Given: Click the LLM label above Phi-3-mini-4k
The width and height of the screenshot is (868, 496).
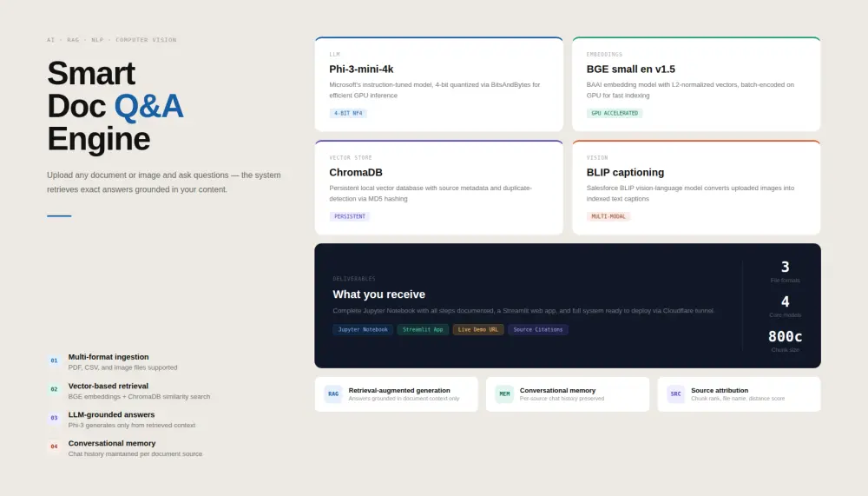Looking at the screenshot, I should [334, 55].
